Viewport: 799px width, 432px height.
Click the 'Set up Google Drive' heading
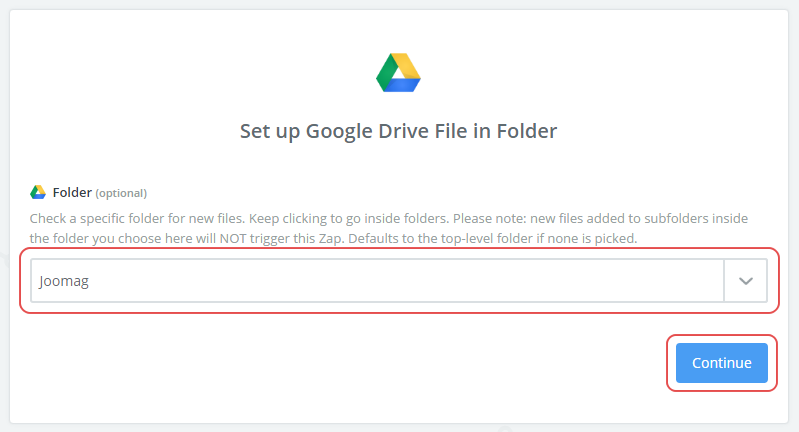pyautogui.click(x=398, y=131)
